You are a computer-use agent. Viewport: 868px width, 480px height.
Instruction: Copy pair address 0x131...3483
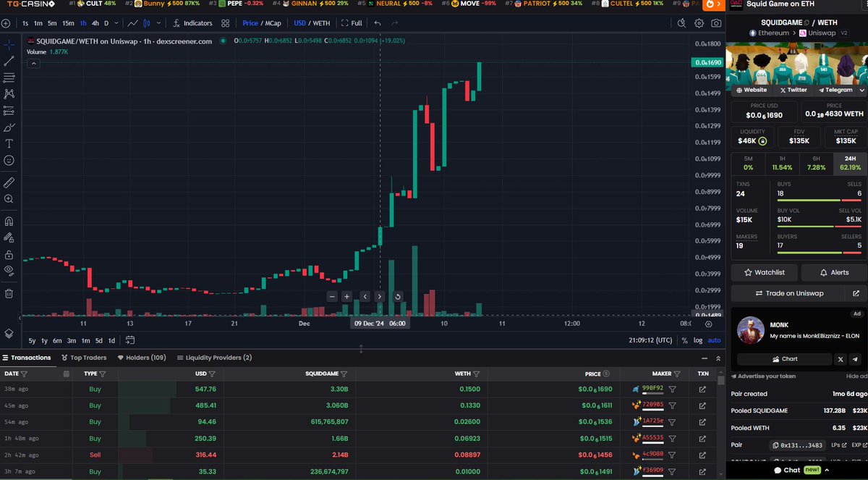click(x=798, y=445)
